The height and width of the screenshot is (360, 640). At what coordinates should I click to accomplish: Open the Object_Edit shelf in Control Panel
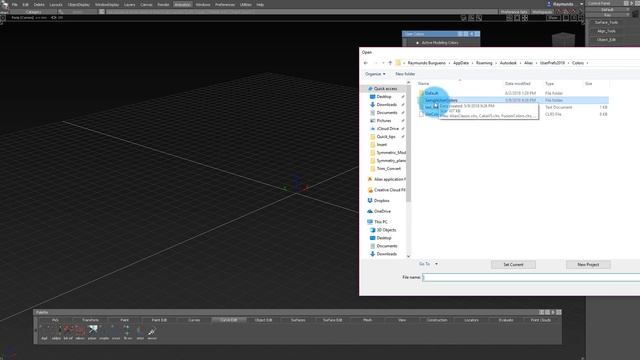click(607, 40)
